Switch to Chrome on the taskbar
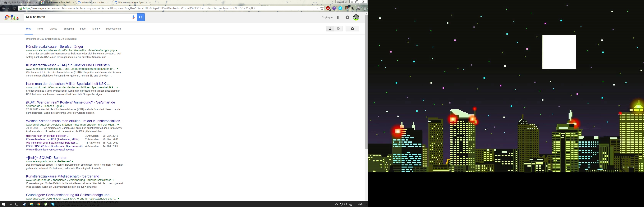 point(39,204)
